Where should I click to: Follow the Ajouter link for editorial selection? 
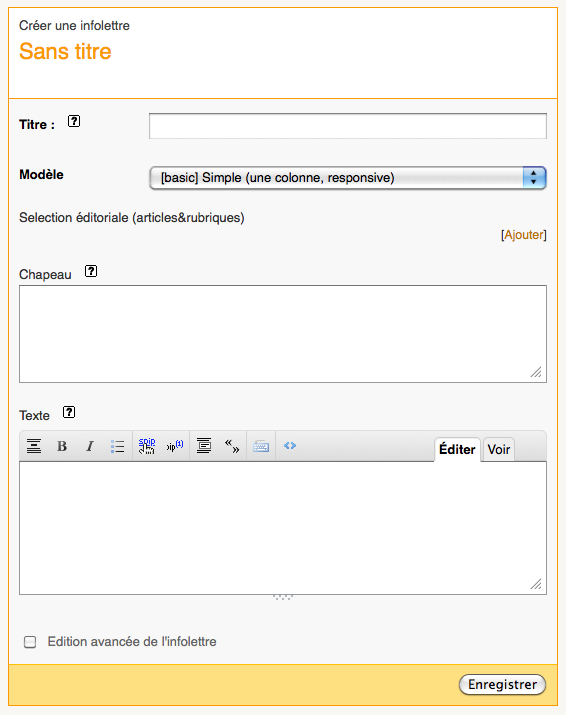[524, 235]
